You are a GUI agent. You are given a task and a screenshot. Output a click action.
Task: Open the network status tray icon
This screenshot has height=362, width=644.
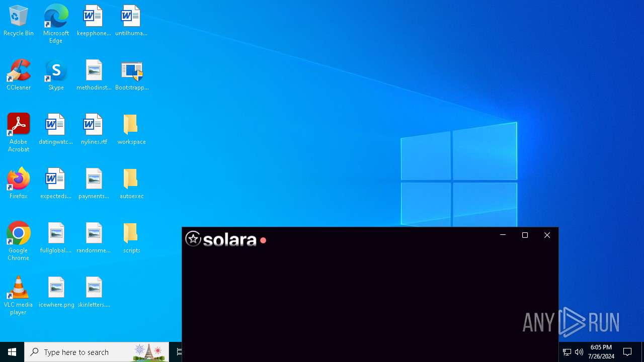[567, 352]
